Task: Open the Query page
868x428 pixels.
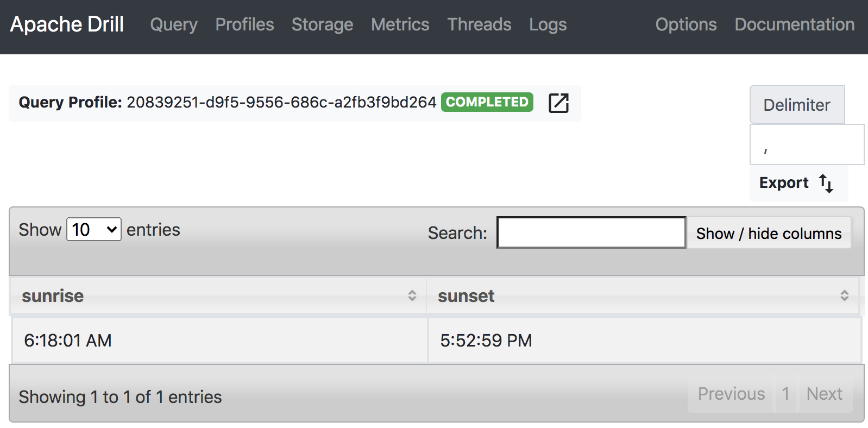Action: (x=174, y=24)
